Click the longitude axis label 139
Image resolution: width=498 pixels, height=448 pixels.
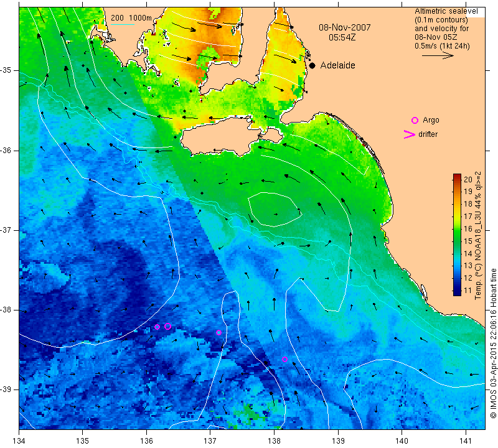[x=338, y=441]
